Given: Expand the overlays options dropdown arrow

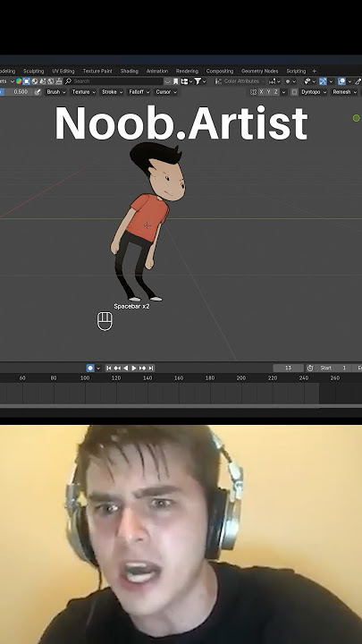Looking at the screenshot, I should (x=349, y=81).
